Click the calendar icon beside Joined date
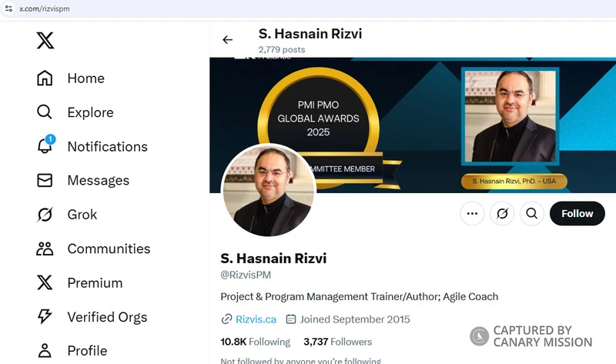The height and width of the screenshot is (364, 616). coord(291,319)
